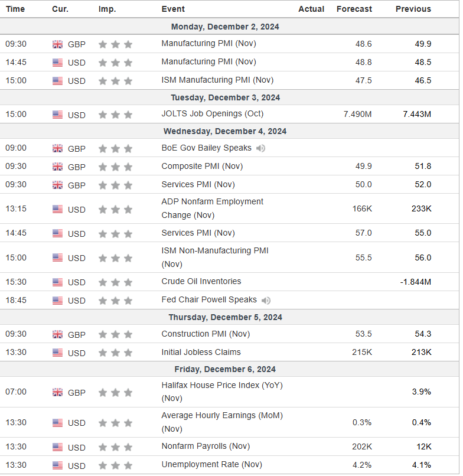
Task: Open the ISM Manufacturing PMI (Nov) event
Action: 217,80
